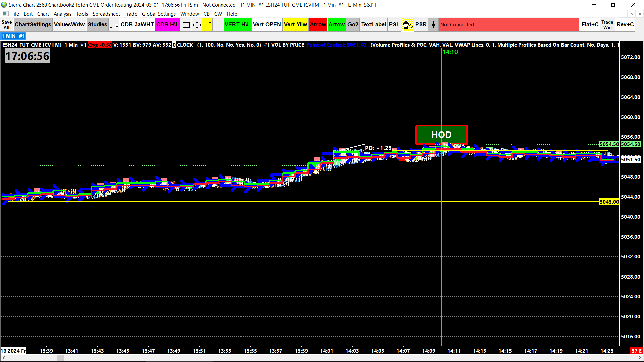The height and width of the screenshot is (362, 644).
Task: Select the rectangle drawing tool
Action: point(186,25)
